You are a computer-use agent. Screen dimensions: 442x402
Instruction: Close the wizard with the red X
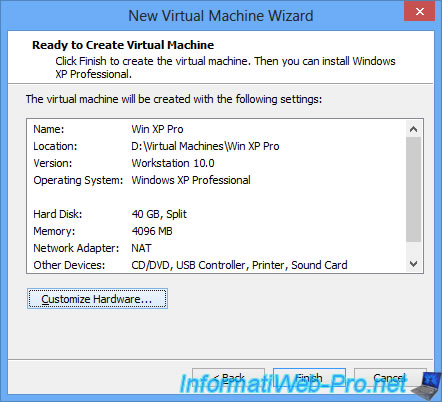click(420, 11)
